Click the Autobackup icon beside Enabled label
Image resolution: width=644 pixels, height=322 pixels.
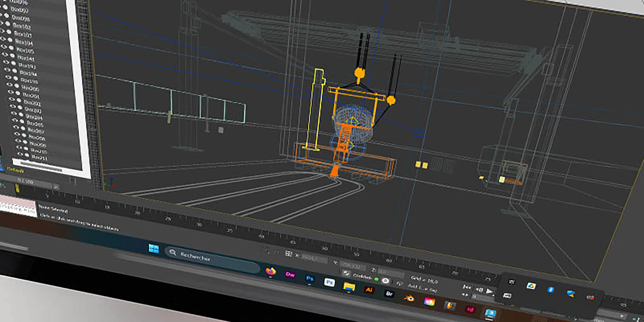click(346, 273)
